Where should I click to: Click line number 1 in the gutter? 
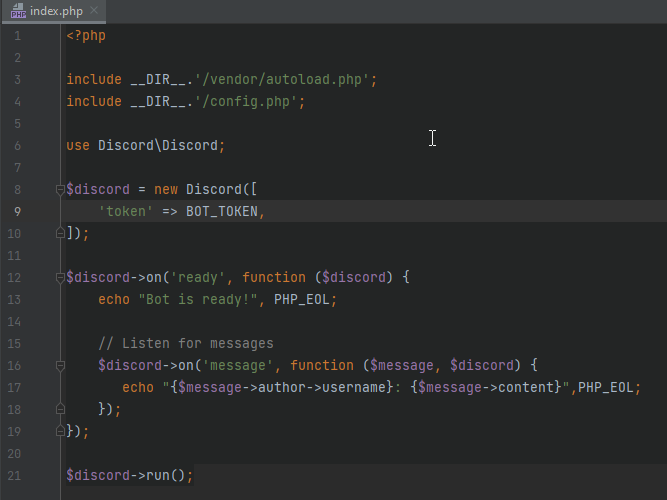click(x=17, y=35)
